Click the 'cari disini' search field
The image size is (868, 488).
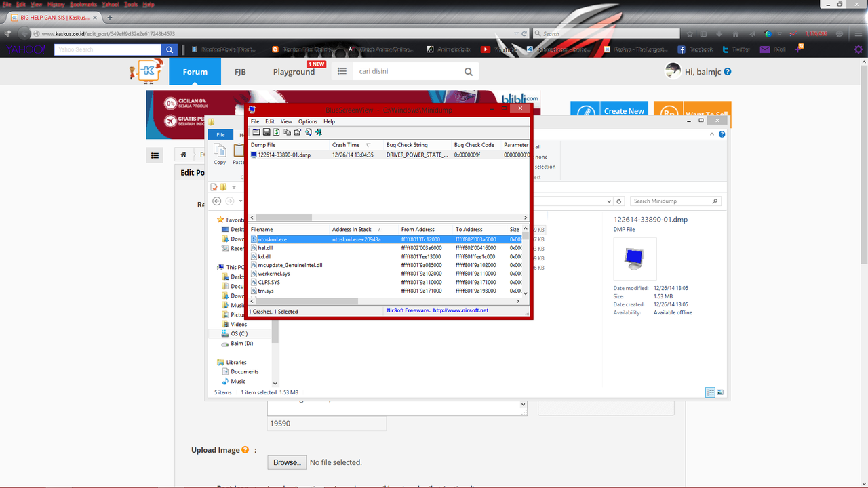pyautogui.click(x=407, y=71)
